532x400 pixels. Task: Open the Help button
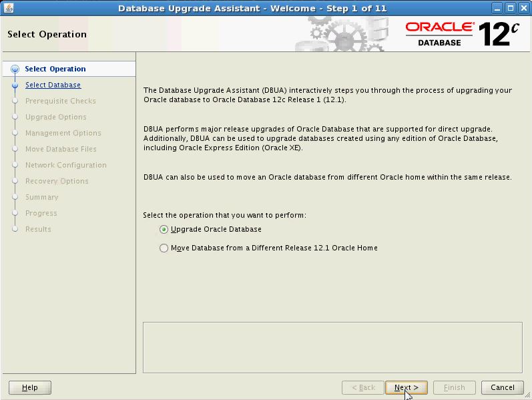point(30,387)
